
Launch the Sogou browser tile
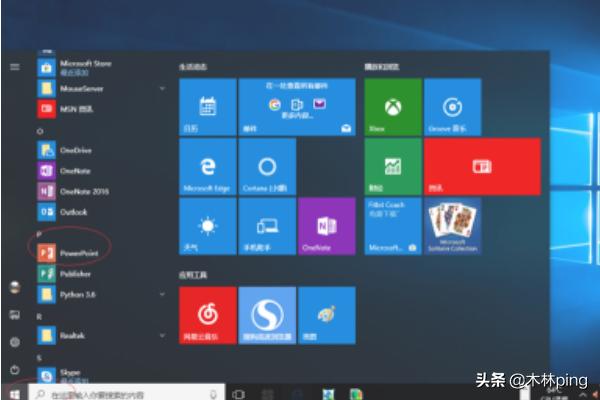click(x=267, y=315)
